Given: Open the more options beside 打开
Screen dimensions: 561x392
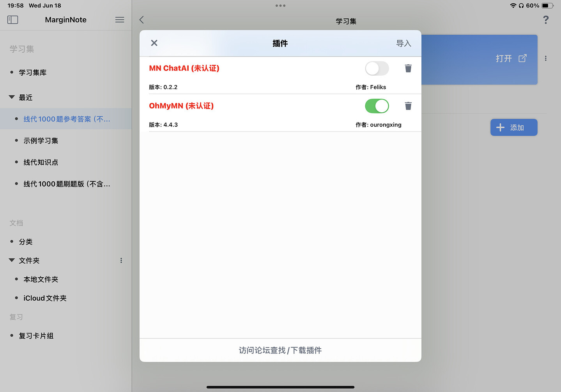Looking at the screenshot, I should (545, 59).
